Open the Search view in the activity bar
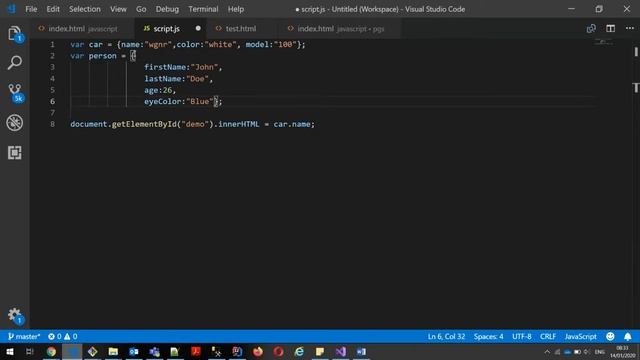The width and height of the screenshot is (640, 360). pyautogui.click(x=15, y=62)
